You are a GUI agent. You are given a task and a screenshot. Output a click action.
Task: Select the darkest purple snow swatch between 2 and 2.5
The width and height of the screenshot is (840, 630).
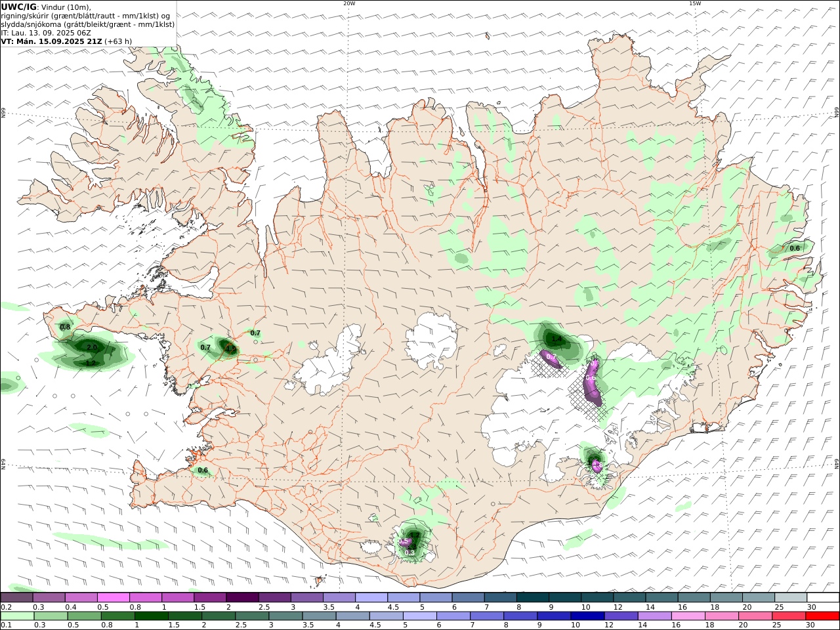pyautogui.click(x=242, y=598)
